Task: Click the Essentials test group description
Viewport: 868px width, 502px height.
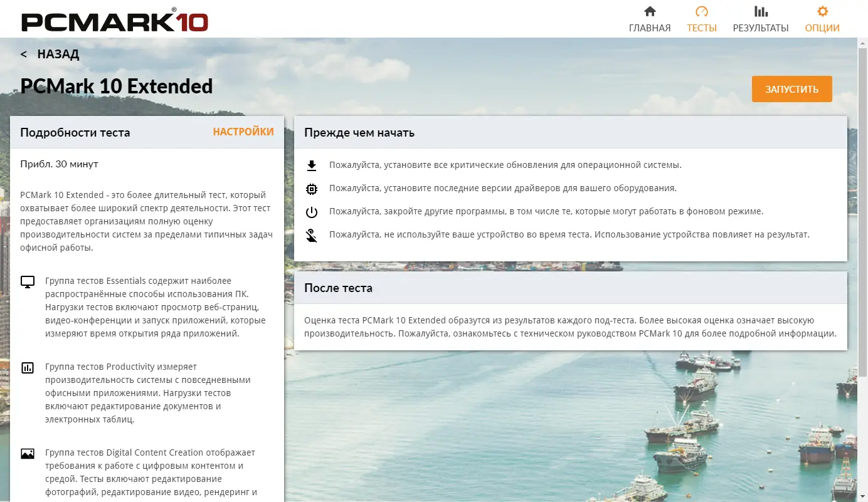Action: point(156,308)
